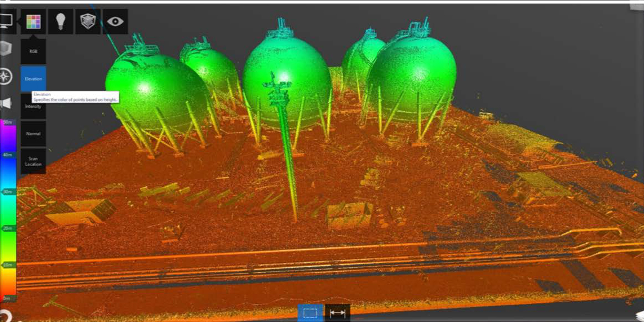Click the camera icon in left sidebar
644x322 pixels.
[x=6, y=104]
